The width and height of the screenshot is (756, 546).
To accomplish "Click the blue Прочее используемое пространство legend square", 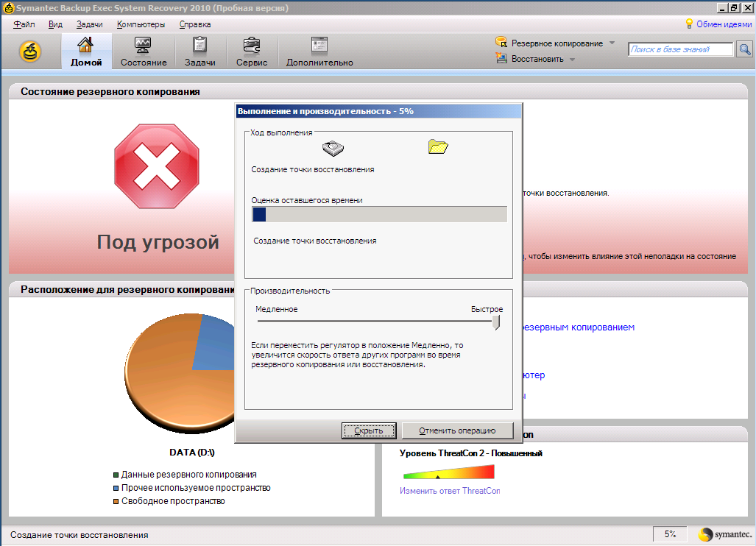I will tap(116, 488).
